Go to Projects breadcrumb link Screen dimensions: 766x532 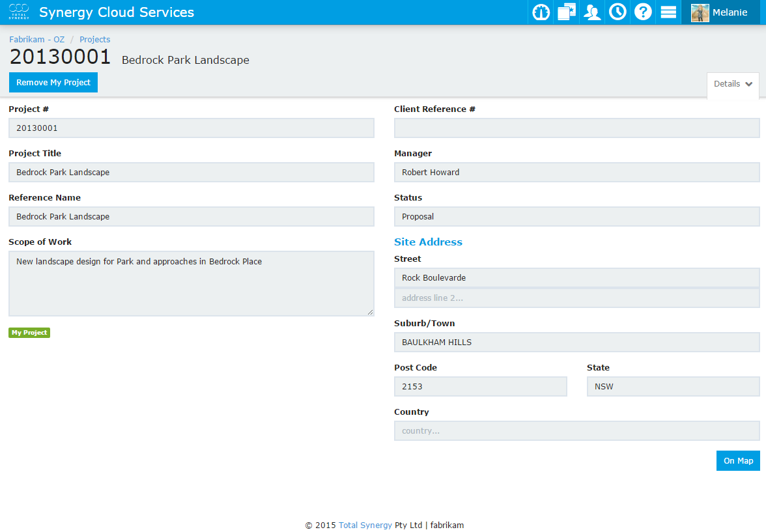95,40
